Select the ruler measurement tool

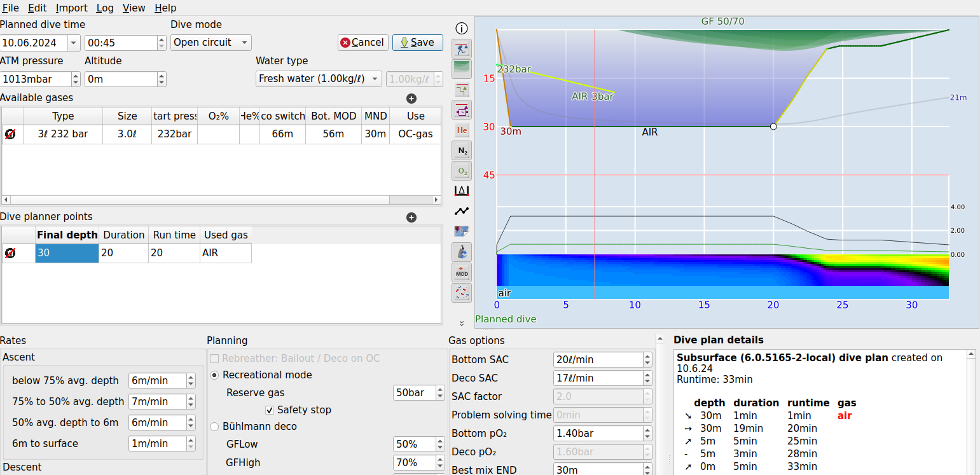462,191
